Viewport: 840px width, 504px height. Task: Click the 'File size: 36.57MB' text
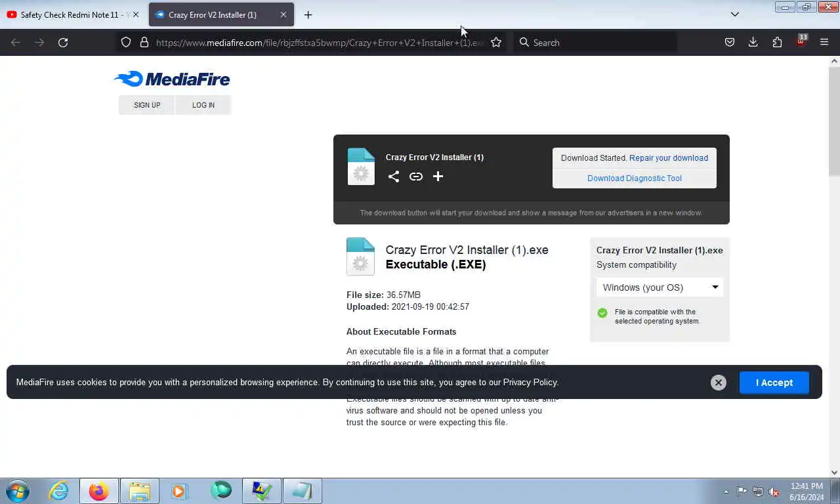(383, 295)
